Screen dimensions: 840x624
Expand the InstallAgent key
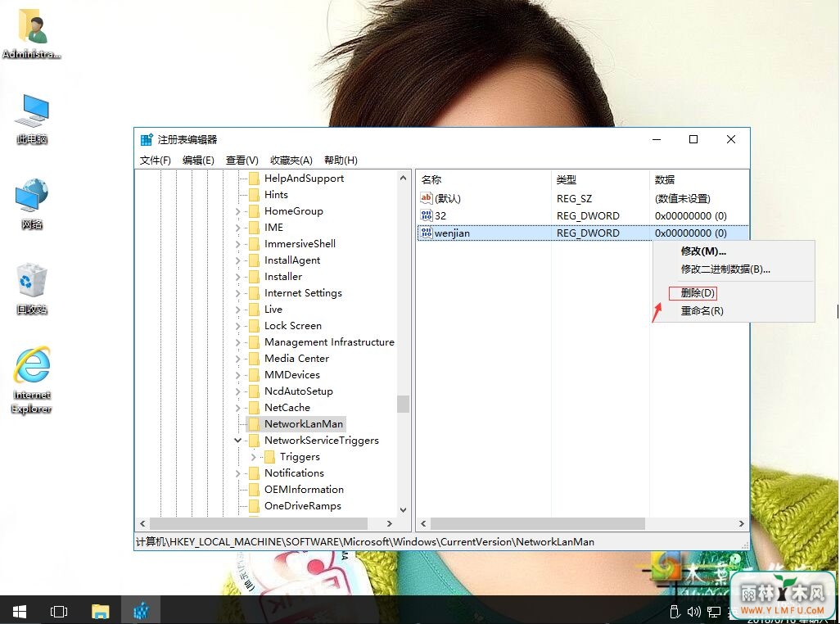[238, 260]
